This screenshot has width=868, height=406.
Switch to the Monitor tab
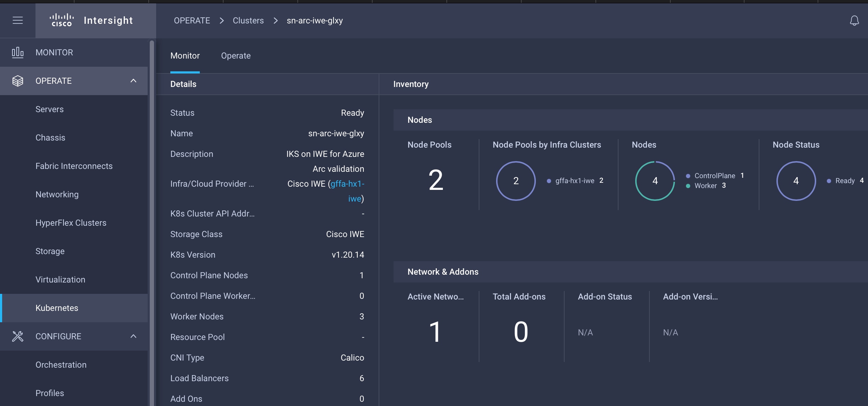[185, 56]
